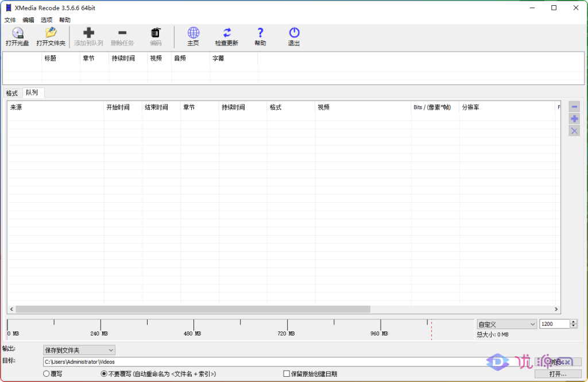Decrease the 1200 size value with down arrow

[574, 326]
